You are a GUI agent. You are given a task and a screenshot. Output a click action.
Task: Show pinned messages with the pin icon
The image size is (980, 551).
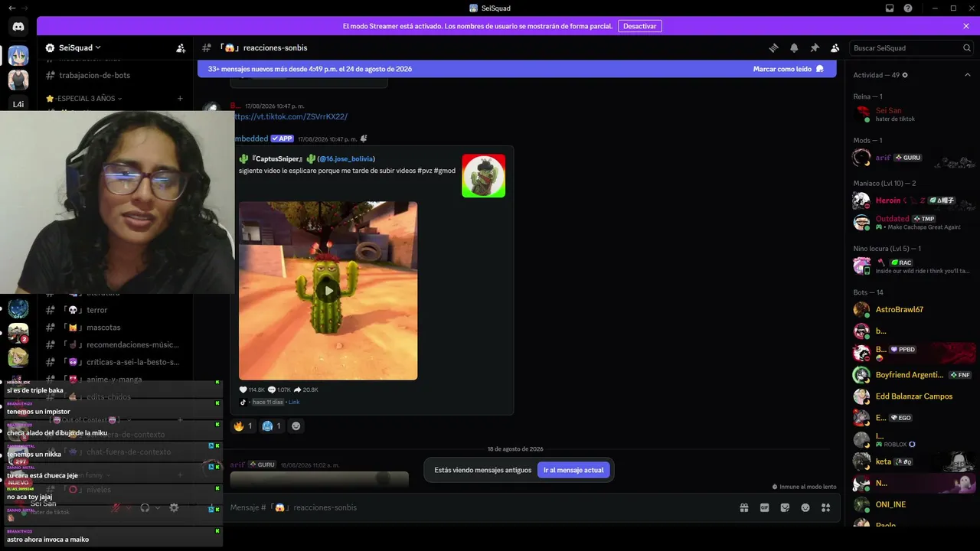point(815,47)
